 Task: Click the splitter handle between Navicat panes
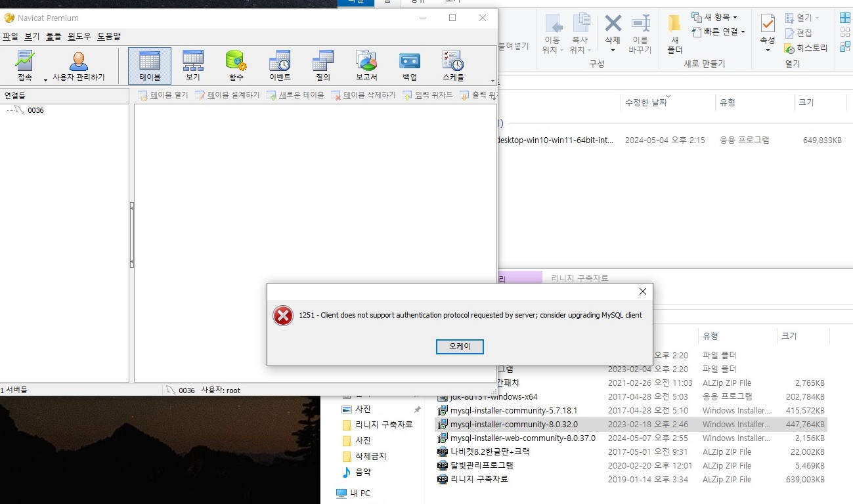coord(131,235)
